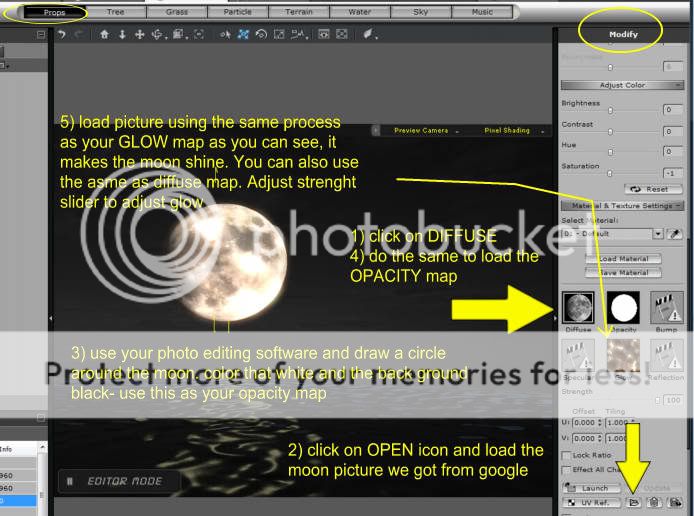Click the paint bucket toolbar icon
This screenshot has height=516, width=694.
[x=368, y=35]
